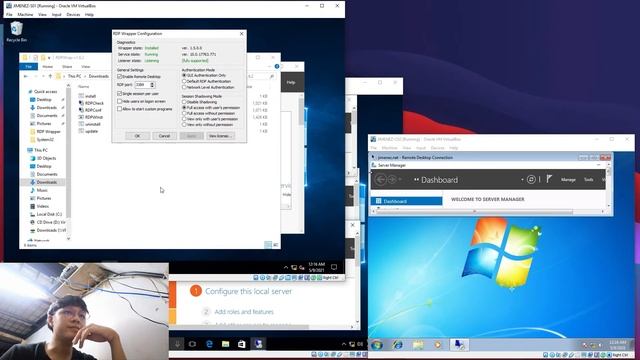Open File Explorer on the bottom taskbar
Screen dimensions: 640x360
(x=225, y=344)
